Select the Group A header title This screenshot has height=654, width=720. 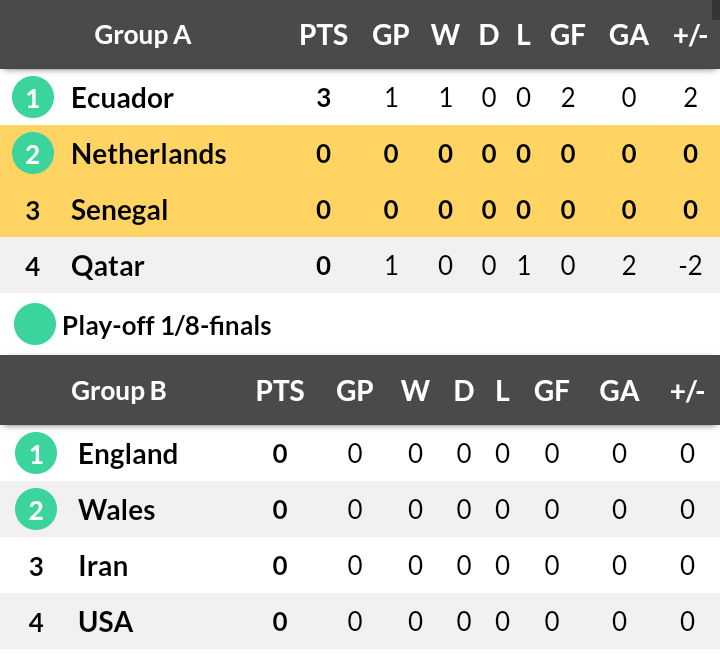pos(143,35)
